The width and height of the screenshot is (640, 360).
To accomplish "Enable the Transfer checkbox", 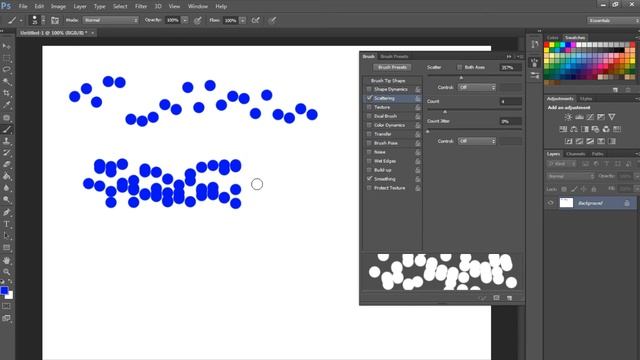I will click(x=369, y=134).
